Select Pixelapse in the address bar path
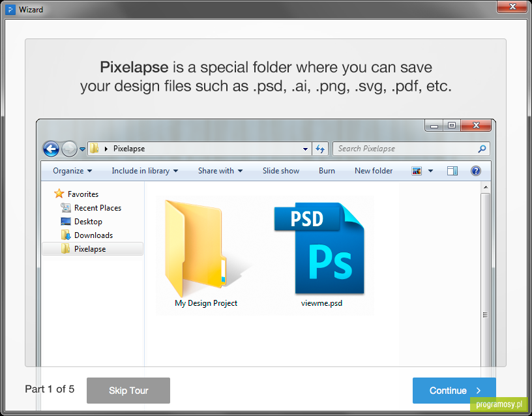This screenshot has height=416, width=532. pos(129,149)
